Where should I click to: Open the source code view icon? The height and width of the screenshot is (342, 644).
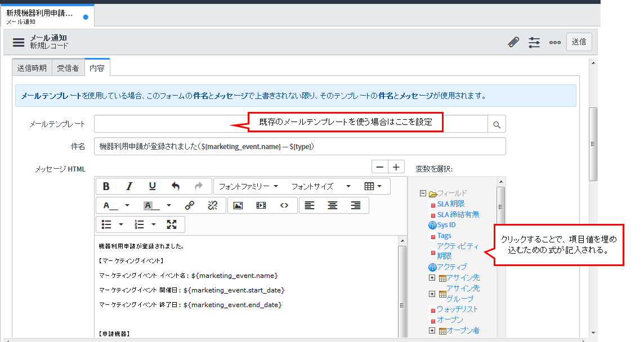pos(284,205)
